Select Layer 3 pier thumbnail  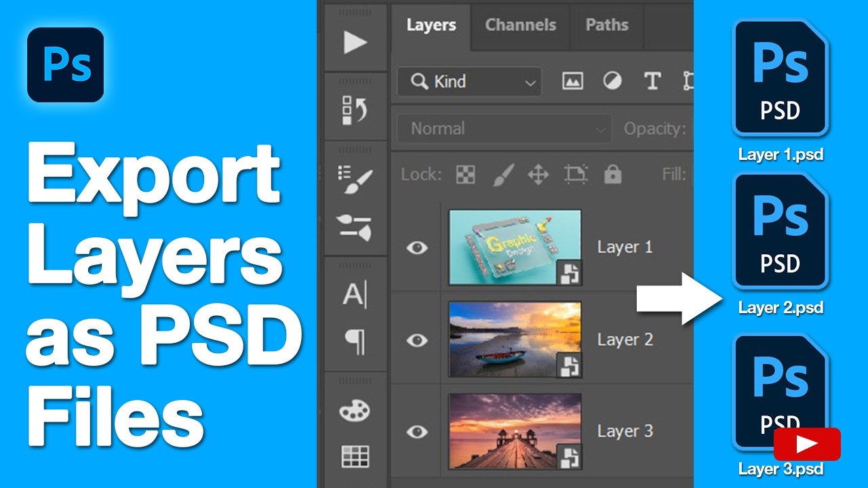point(515,431)
